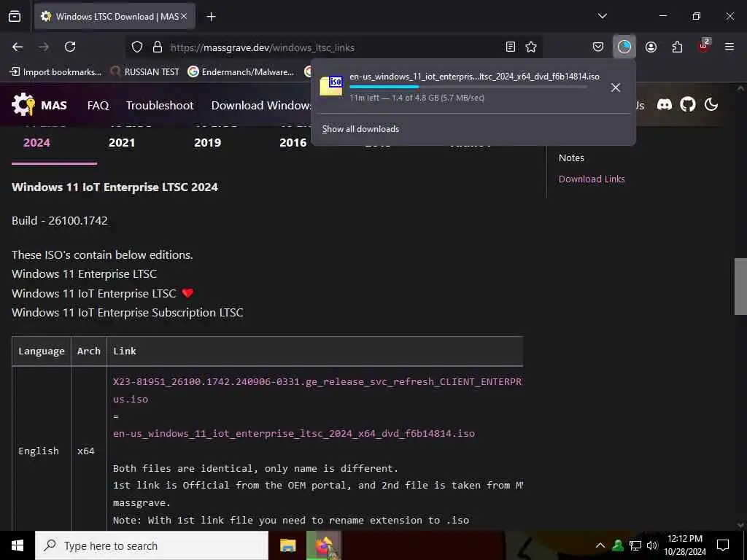Expand the list all tabs chevron
Image resolution: width=747 pixels, height=560 pixels.
coord(602,16)
